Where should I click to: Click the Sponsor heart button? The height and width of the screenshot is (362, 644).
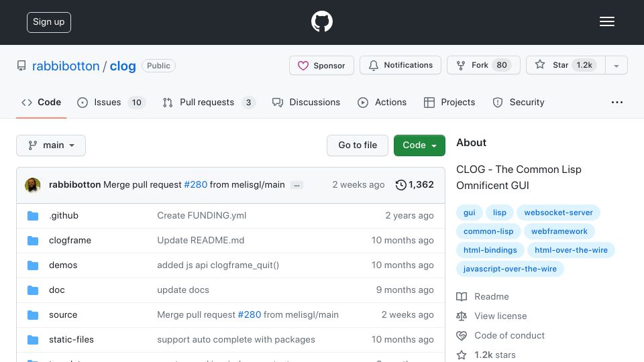coord(321,65)
